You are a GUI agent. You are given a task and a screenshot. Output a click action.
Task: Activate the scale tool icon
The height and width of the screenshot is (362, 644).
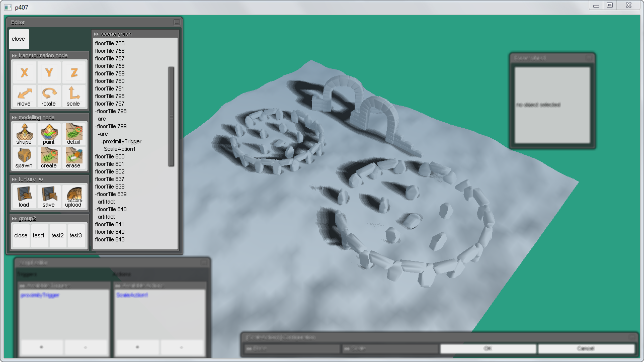click(x=73, y=96)
